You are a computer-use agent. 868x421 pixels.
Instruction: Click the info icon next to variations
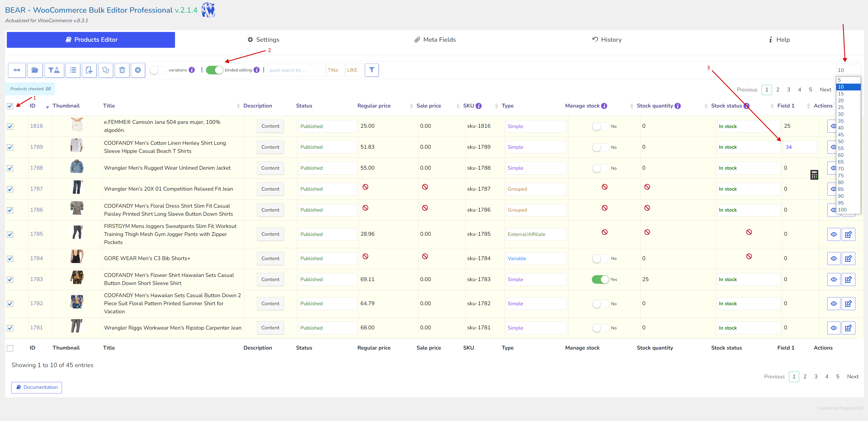[x=192, y=70]
